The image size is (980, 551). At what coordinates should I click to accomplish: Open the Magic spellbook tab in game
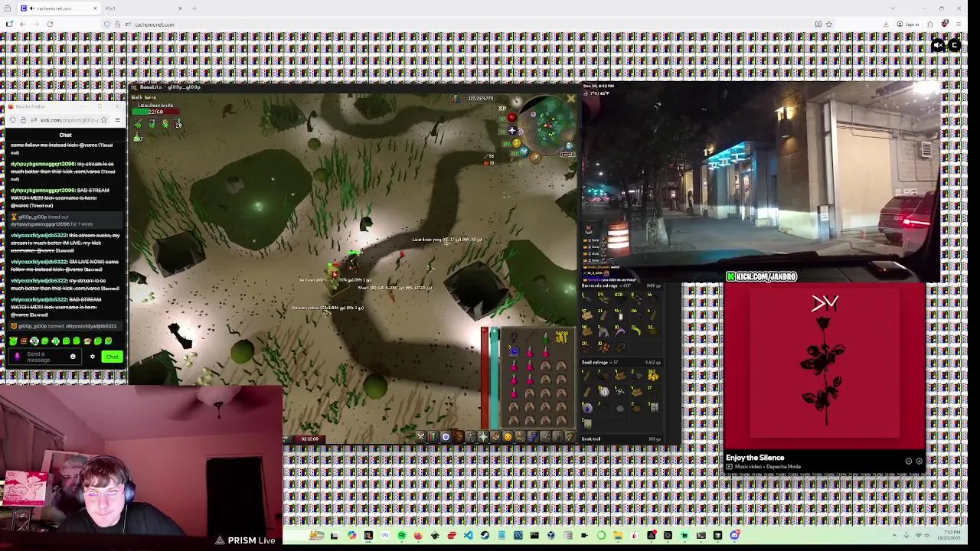coord(495,437)
